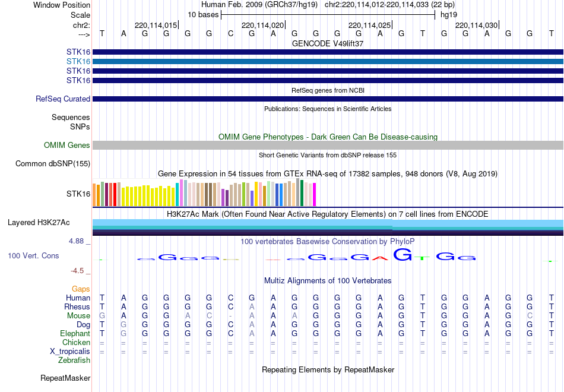Click the -4.5 PhyloP minimum value

coord(77,271)
